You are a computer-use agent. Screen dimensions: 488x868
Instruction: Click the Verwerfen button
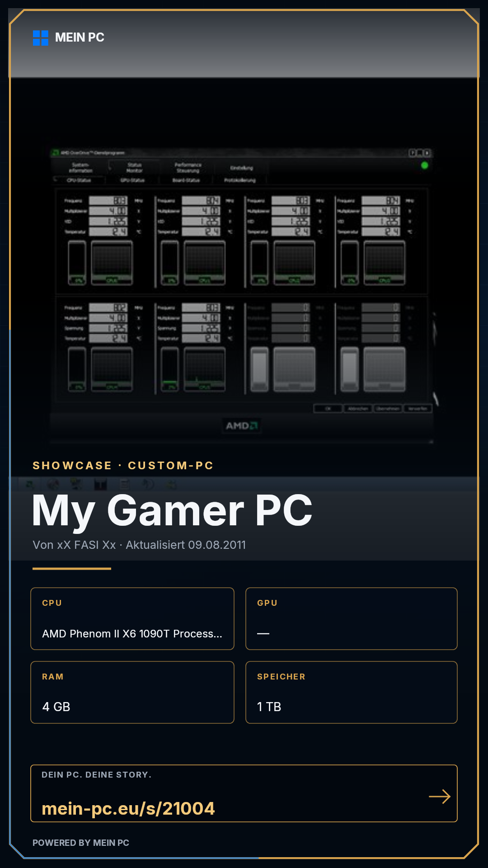pyautogui.click(x=418, y=409)
